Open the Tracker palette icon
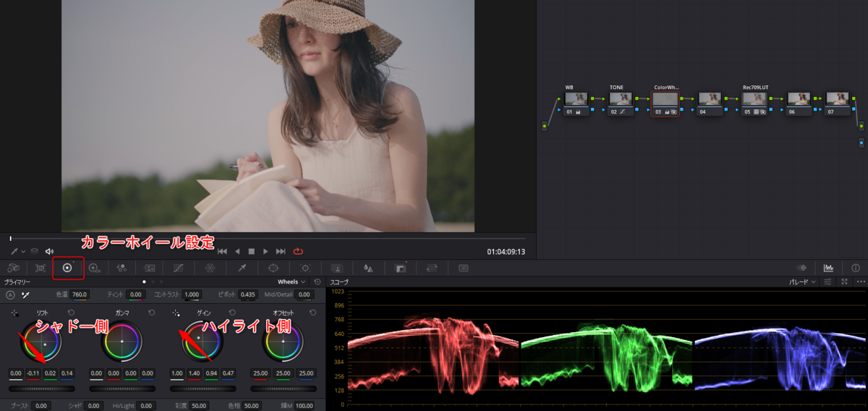This screenshot has width=868, height=411. point(305,268)
